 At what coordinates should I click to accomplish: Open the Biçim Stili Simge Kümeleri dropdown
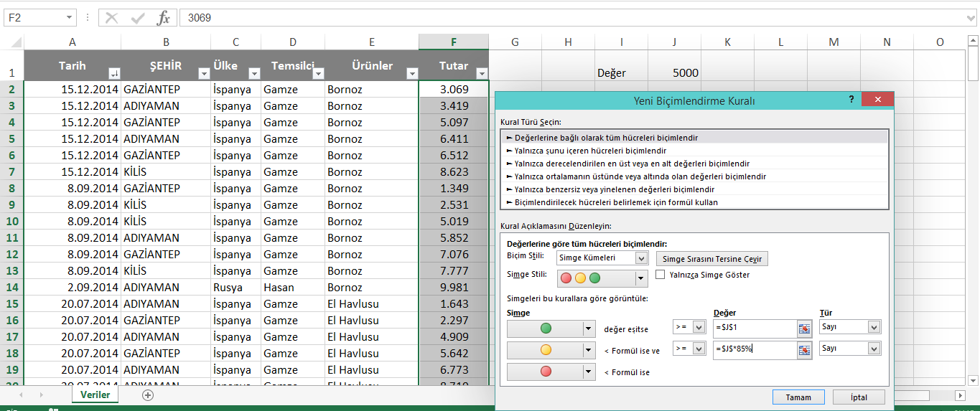pyautogui.click(x=641, y=258)
